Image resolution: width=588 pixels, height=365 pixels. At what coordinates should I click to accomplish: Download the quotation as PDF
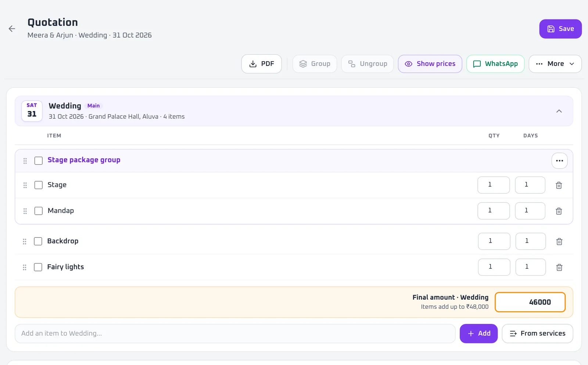point(262,64)
